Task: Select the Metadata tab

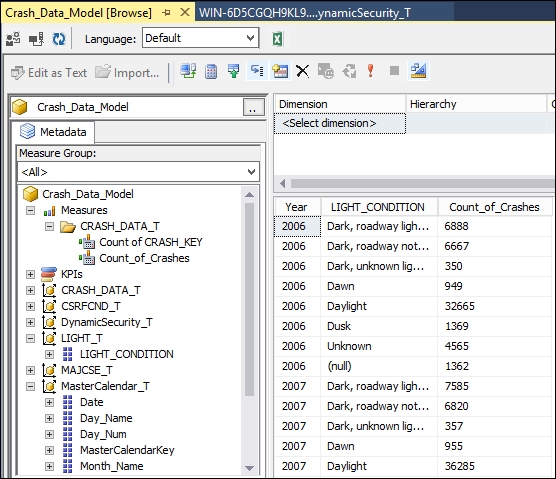Action: click(53, 132)
